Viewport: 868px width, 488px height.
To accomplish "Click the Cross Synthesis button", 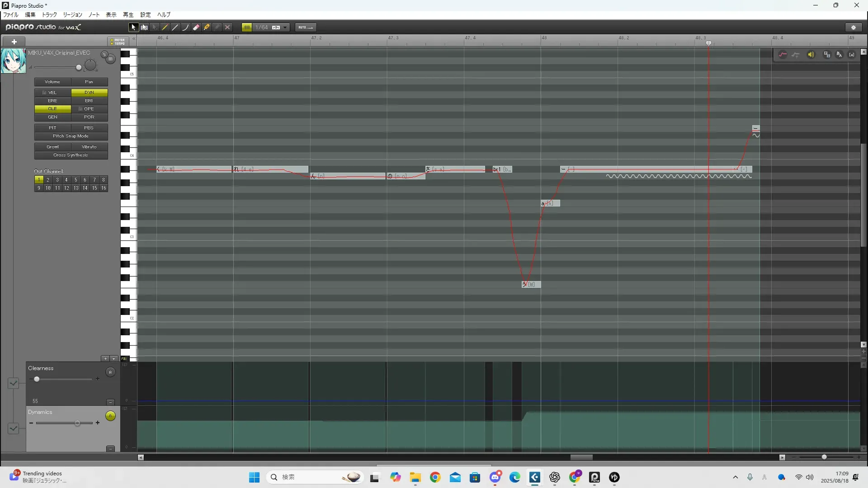I will coord(71,155).
